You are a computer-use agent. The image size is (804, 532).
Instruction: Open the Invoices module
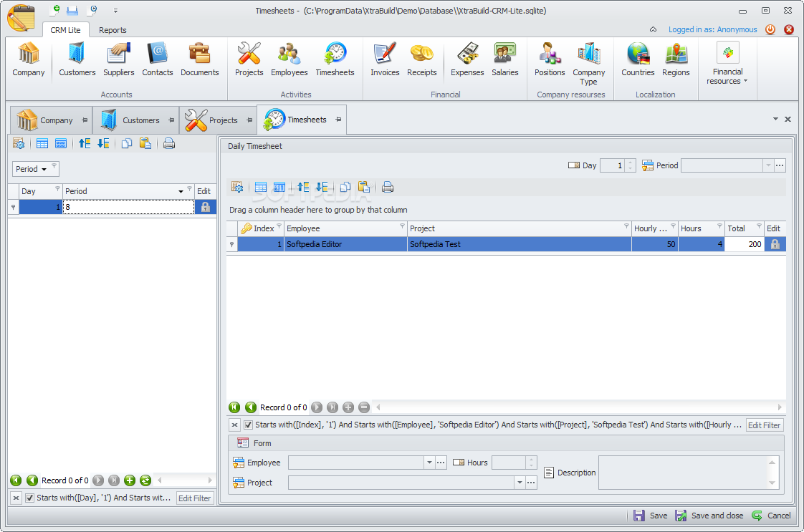click(385, 59)
